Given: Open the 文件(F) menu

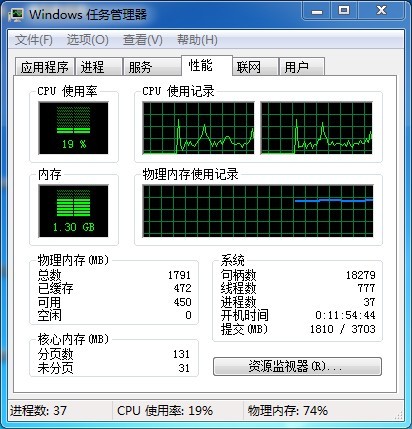Looking at the screenshot, I should click(33, 40).
